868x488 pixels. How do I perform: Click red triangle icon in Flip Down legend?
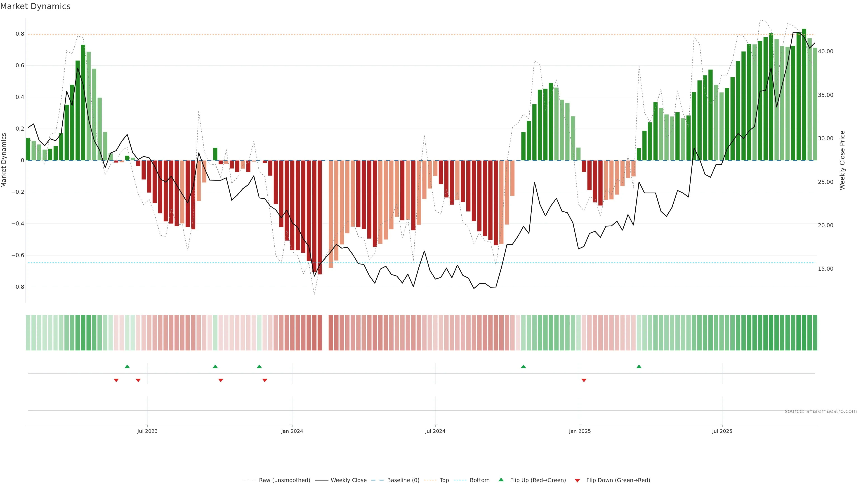tap(577, 481)
